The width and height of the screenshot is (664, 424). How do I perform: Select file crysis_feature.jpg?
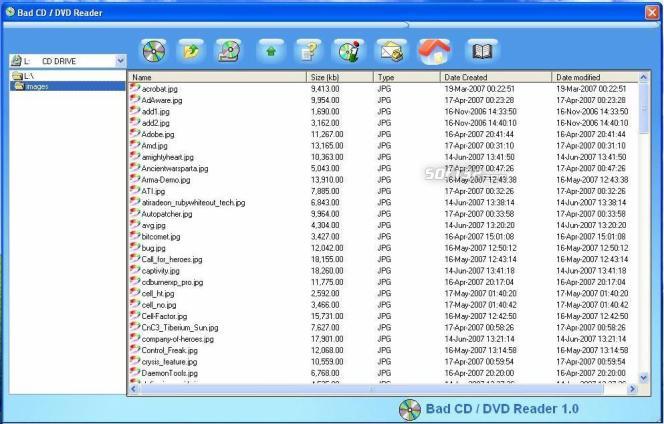click(x=169, y=362)
